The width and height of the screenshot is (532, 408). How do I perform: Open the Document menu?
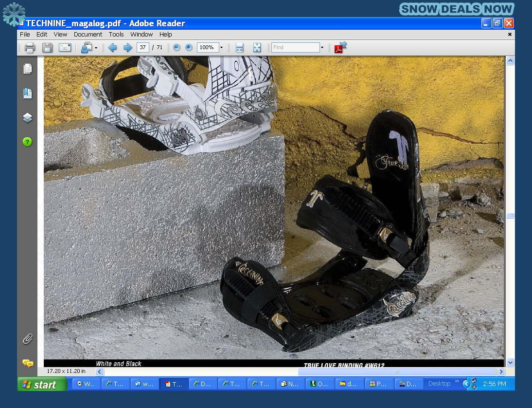point(88,34)
